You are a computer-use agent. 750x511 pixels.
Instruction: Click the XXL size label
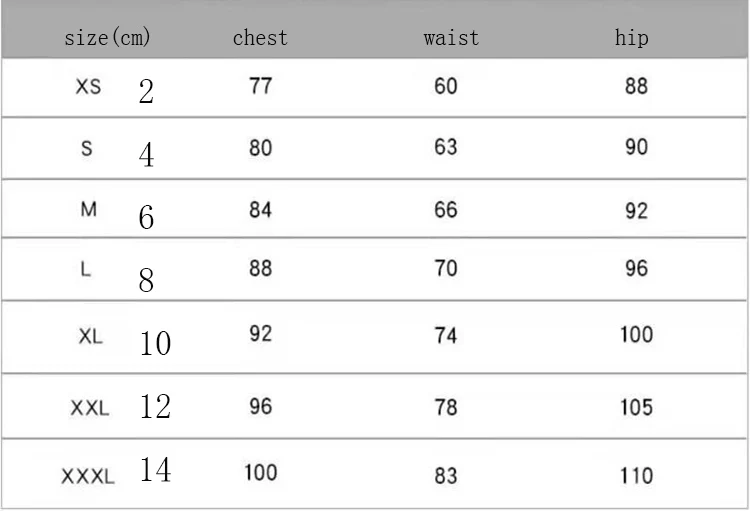pos(90,408)
